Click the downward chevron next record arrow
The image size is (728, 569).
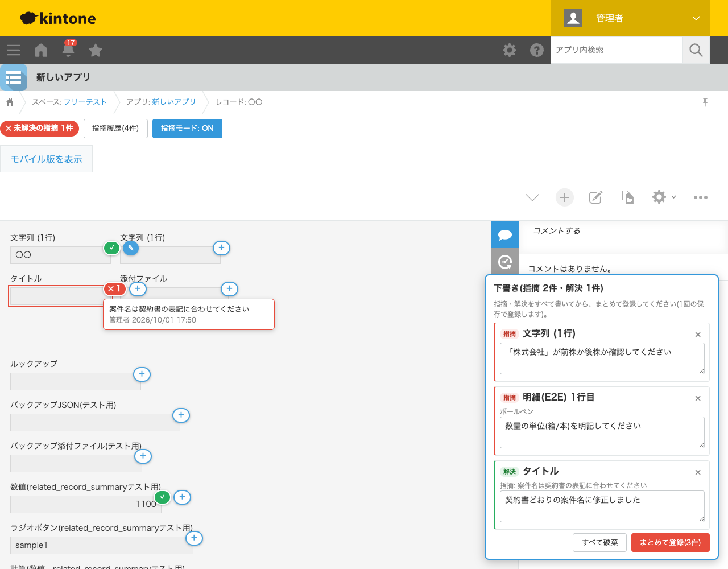coord(532,197)
